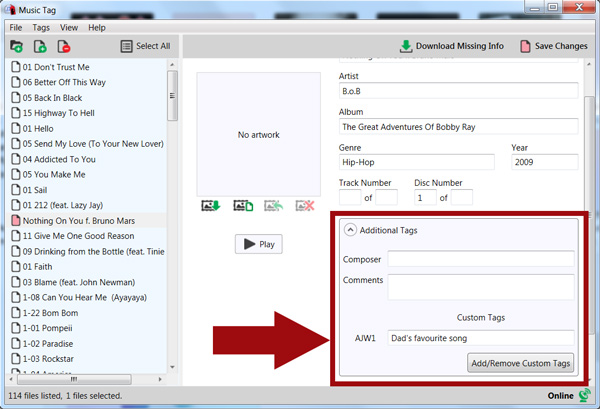Click Download Missing Info text
The width and height of the screenshot is (600, 409).
[x=460, y=46]
